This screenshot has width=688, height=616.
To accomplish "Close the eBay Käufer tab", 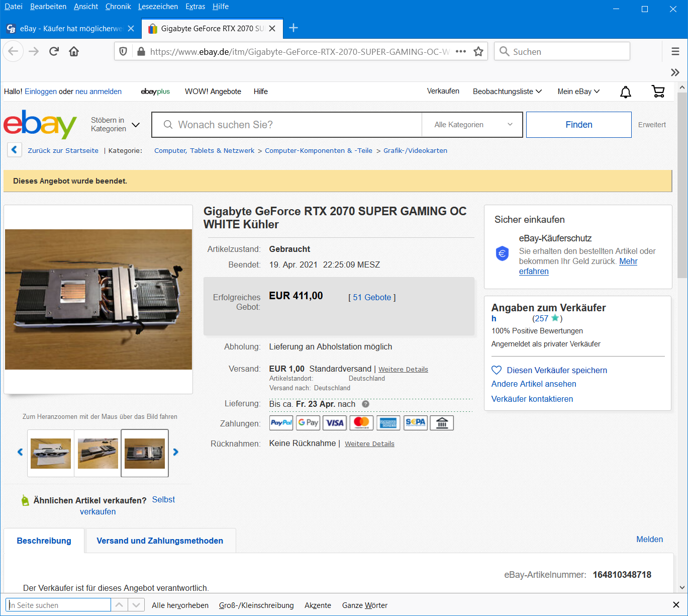I will 131,29.
